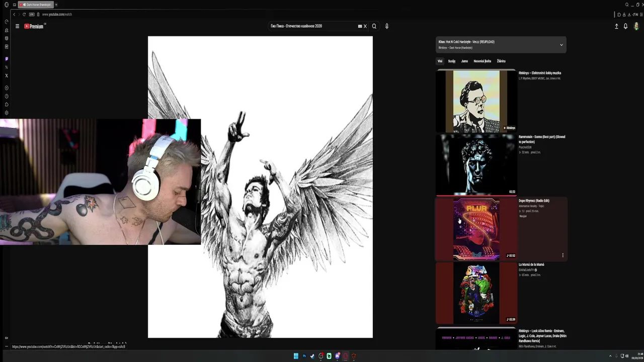Open a new browser tab

point(56,5)
